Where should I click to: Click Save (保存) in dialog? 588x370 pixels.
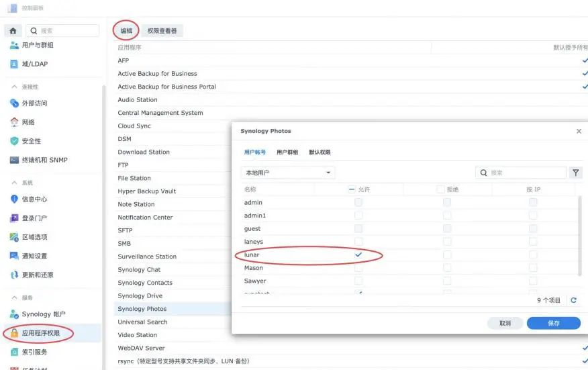click(554, 323)
